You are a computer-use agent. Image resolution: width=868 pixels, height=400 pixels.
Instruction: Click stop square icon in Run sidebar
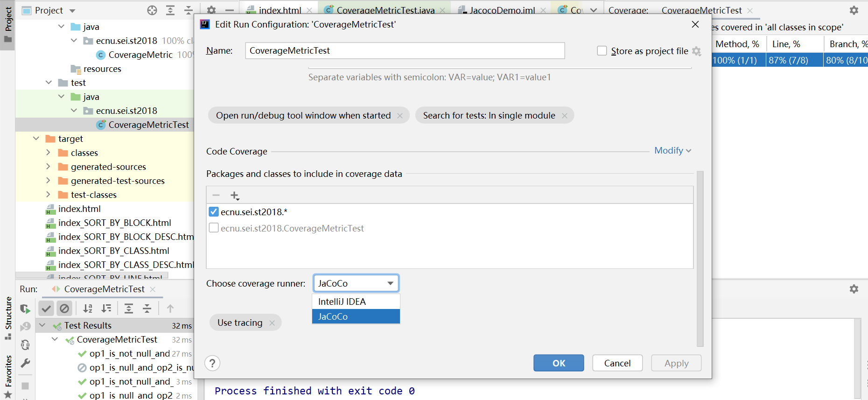[x=25, y=386]
